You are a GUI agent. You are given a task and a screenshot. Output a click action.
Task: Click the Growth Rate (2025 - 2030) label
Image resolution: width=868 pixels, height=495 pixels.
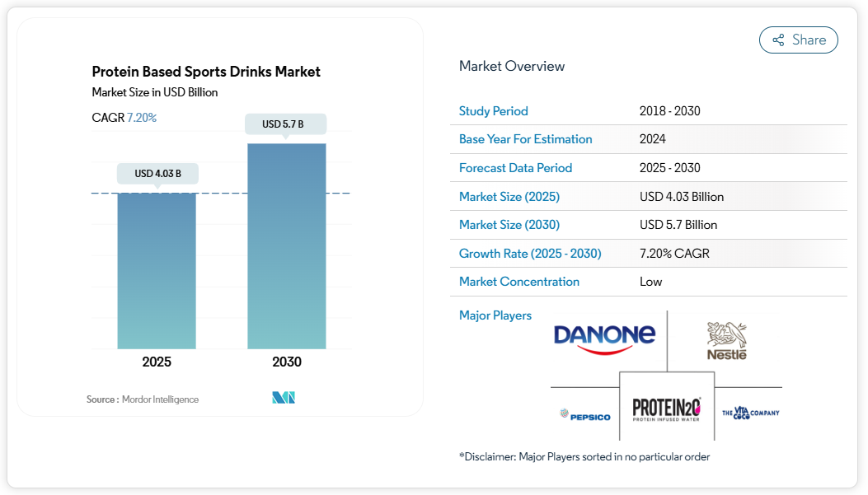point(530,254)
